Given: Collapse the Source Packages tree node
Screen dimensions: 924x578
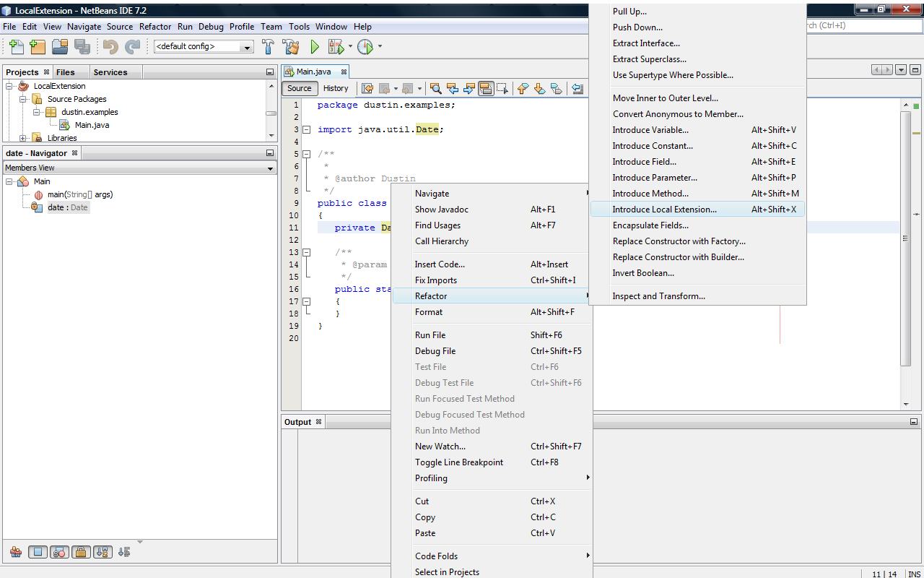Looking at the screenshot, I should tap(23, 99).
